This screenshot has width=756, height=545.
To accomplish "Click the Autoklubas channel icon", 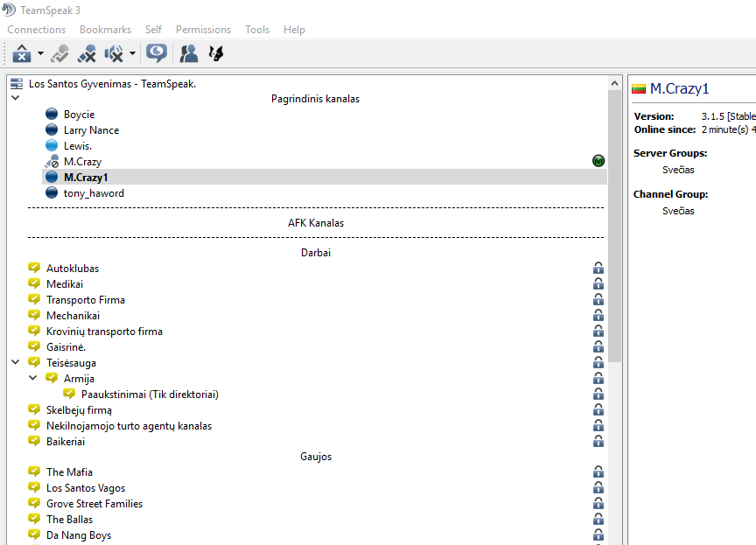I will point(34,268).
